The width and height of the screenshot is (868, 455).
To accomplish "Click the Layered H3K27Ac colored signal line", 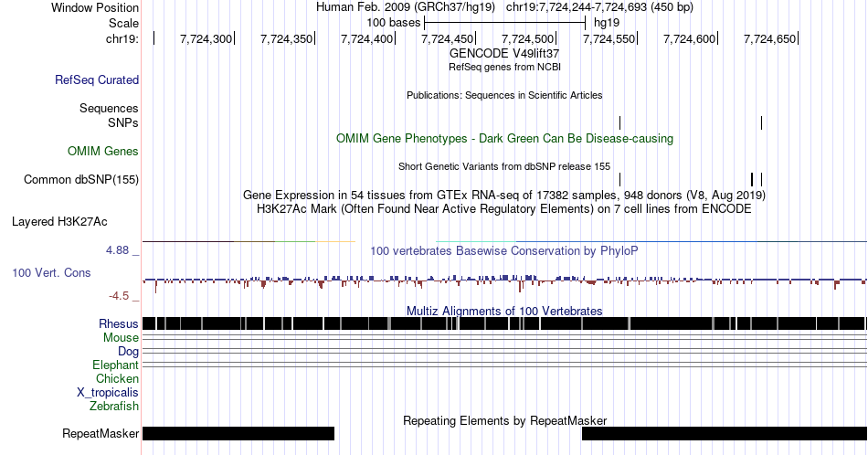I will pos(505,241).
